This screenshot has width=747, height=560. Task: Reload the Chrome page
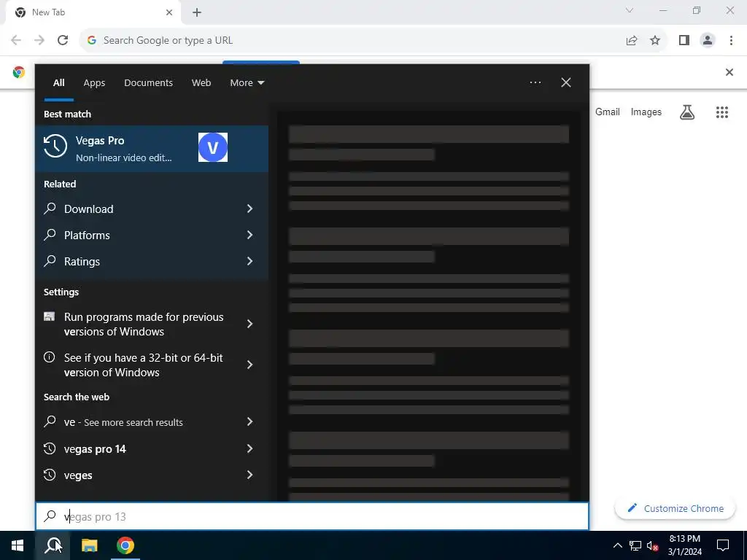coord(63,40)
